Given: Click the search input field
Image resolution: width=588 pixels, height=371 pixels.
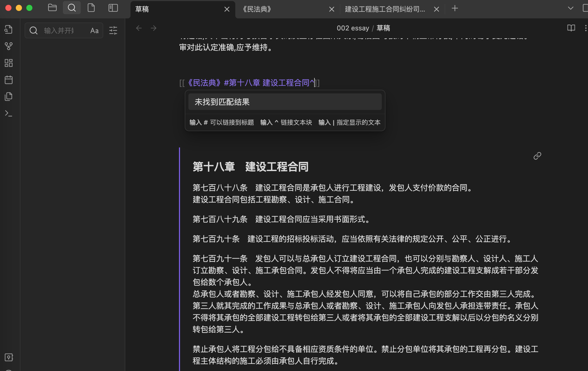Looking at the screenshot, I should point(64,31).
